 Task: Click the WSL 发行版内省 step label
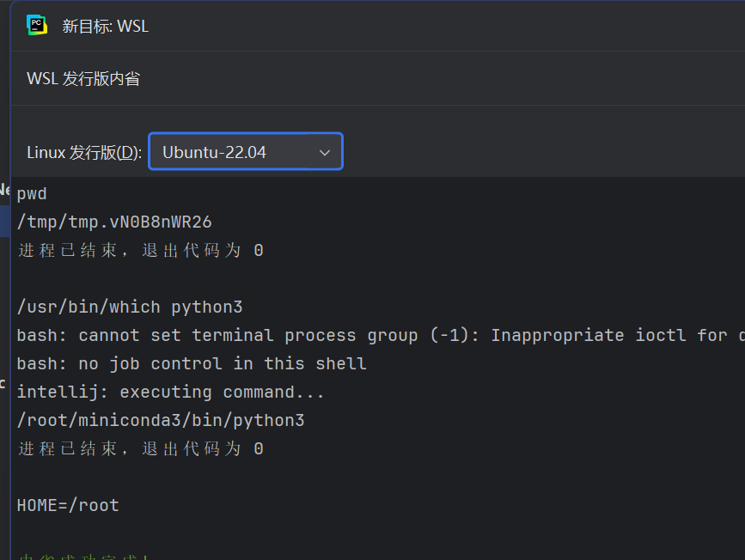click(x=82, y=78)
